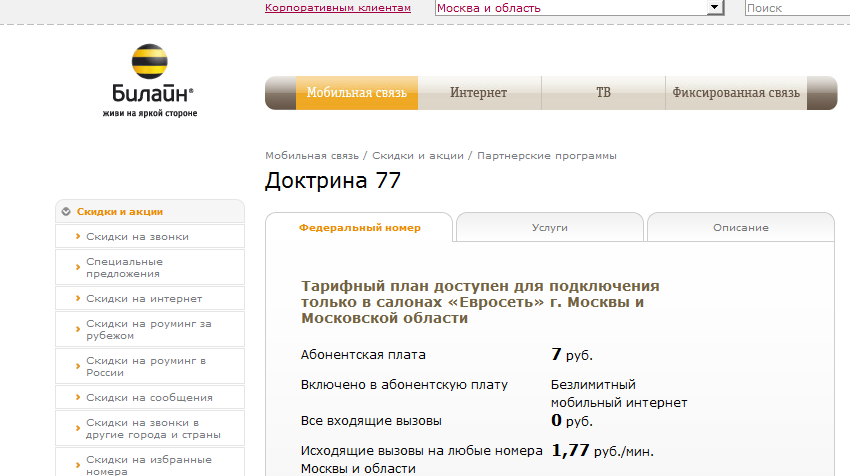The image size is (850, 476).
Task: Click the Безлимитный мобильный интернет value
Action: (x=619, y=394)
